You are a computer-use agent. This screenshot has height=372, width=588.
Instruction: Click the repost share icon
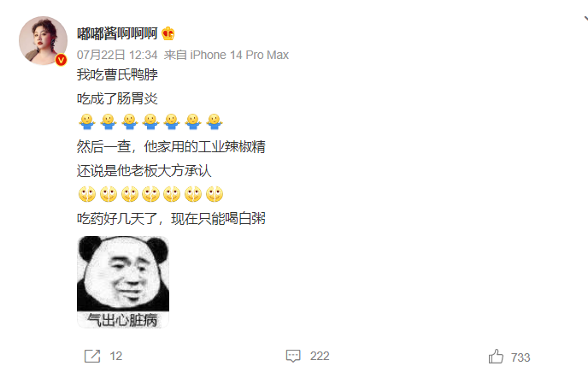coord(92,356)
